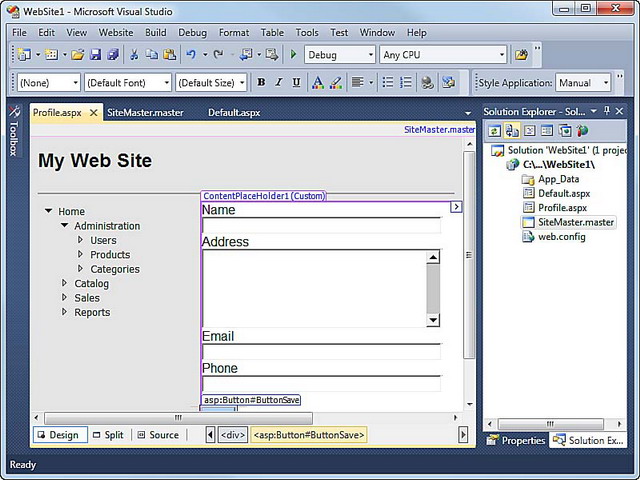Viewport: 640px width, 480px height.
Task: Collapse the Home tree node
Action: (49, 211)
